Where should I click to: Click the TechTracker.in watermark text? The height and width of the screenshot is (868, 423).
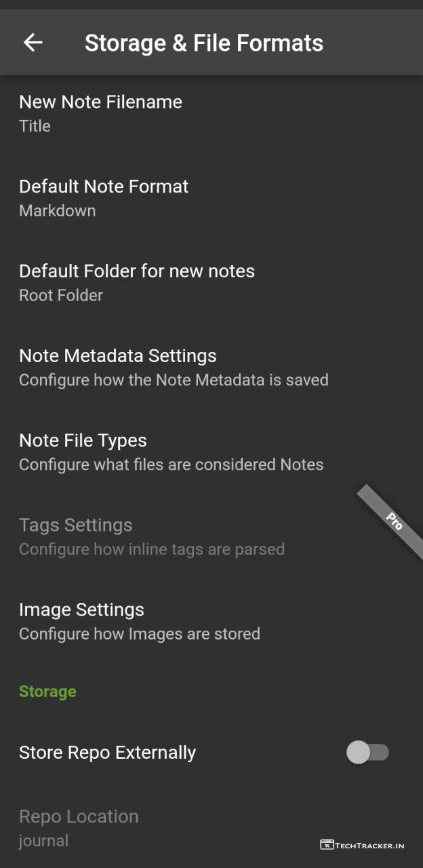tap(370, 846)
